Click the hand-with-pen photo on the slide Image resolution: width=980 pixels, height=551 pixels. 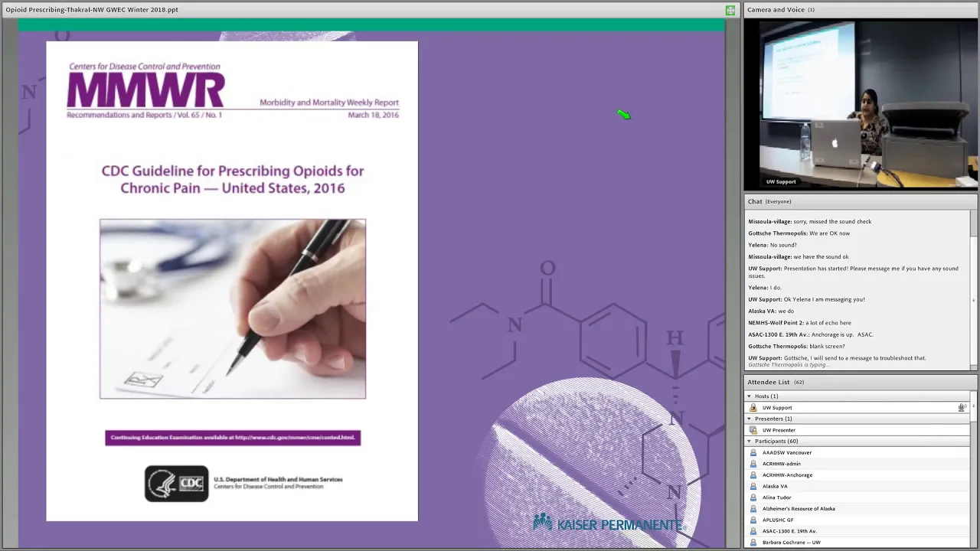(233, 309)
